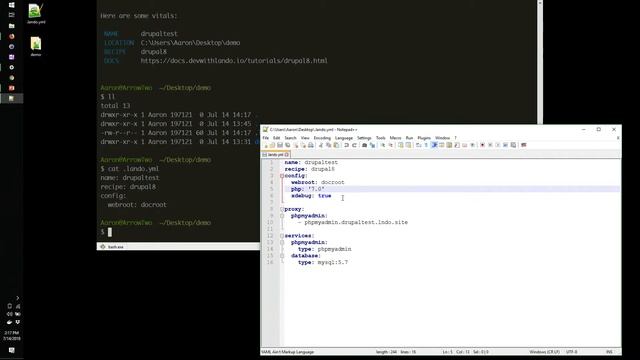Click Save recorded macro toolbar icon
Image resolution: width=640 pixels, height=360 pixels.
[x=513, y=145]
